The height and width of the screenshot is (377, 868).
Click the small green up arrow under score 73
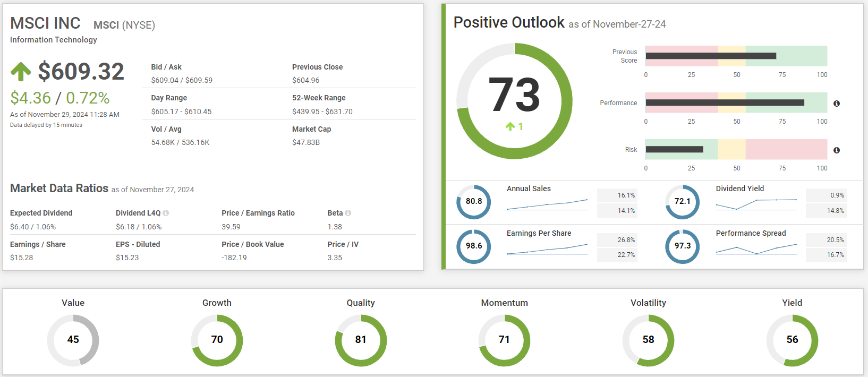[510, 126]
